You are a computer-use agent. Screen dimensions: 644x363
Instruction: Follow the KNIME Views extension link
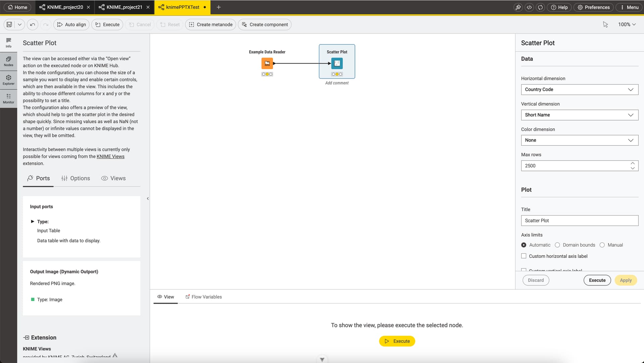click(x=110, y=156)
